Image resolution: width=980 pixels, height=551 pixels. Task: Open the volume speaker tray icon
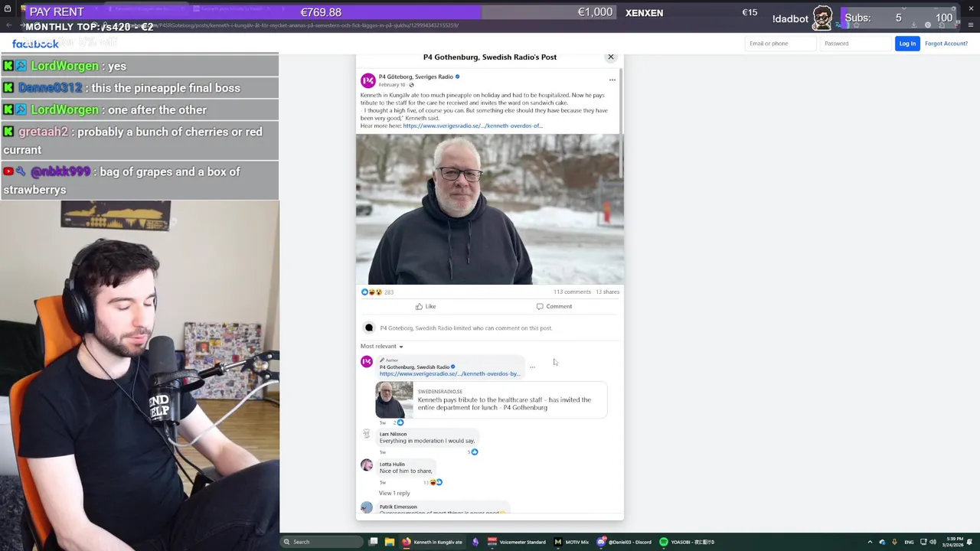(933, 542)
